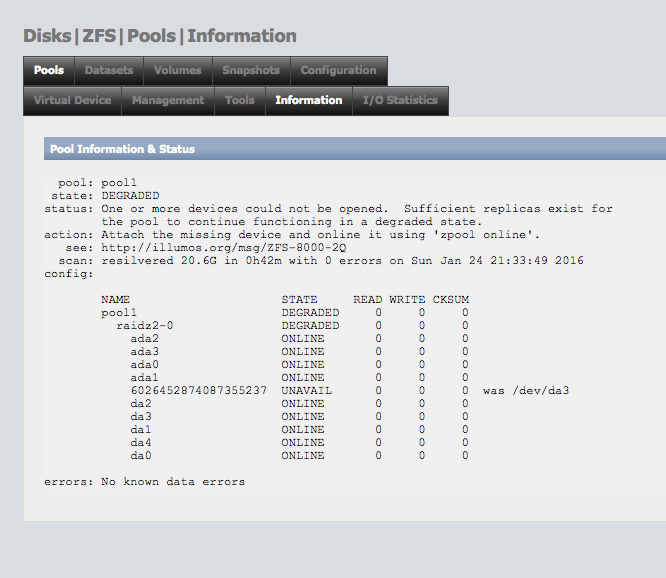Viewport: 666px width, 578px height.
Task: Click the da1 device name
Action: (141, 429)
